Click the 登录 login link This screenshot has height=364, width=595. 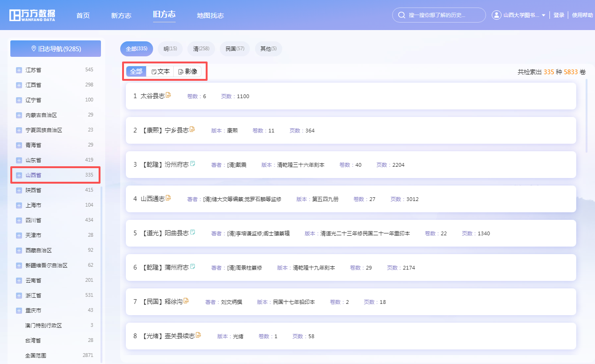coord(559,15)
